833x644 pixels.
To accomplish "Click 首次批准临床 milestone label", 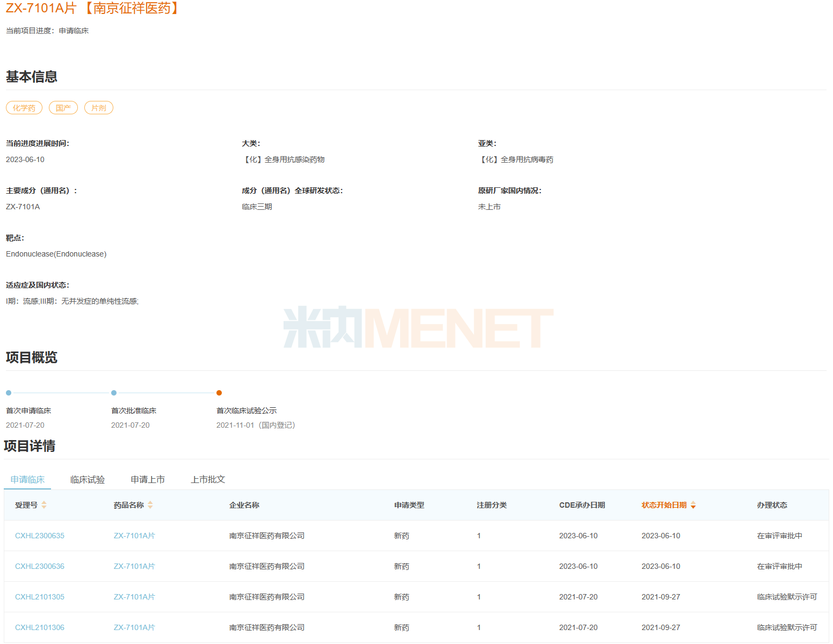I will 134,411.
